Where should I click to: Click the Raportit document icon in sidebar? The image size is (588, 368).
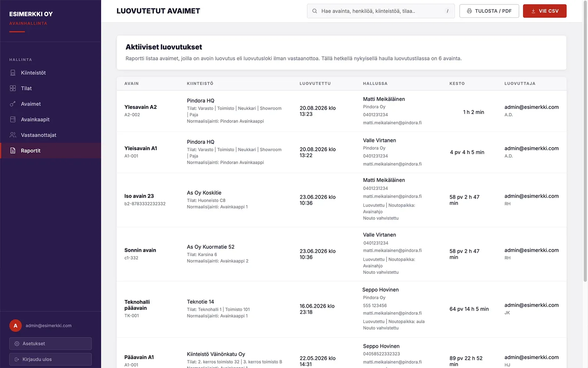[x=13, y=151]
